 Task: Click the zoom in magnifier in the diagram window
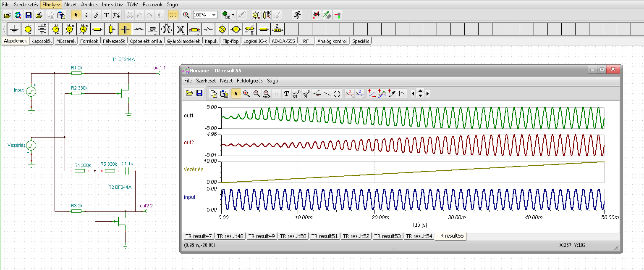point(246,94)
